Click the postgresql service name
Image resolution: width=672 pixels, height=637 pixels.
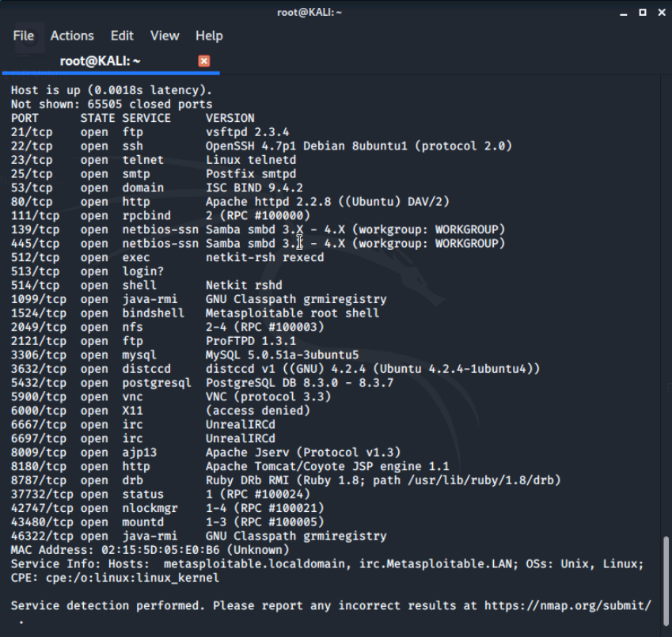pyautogui.click(x=157, y=383)
